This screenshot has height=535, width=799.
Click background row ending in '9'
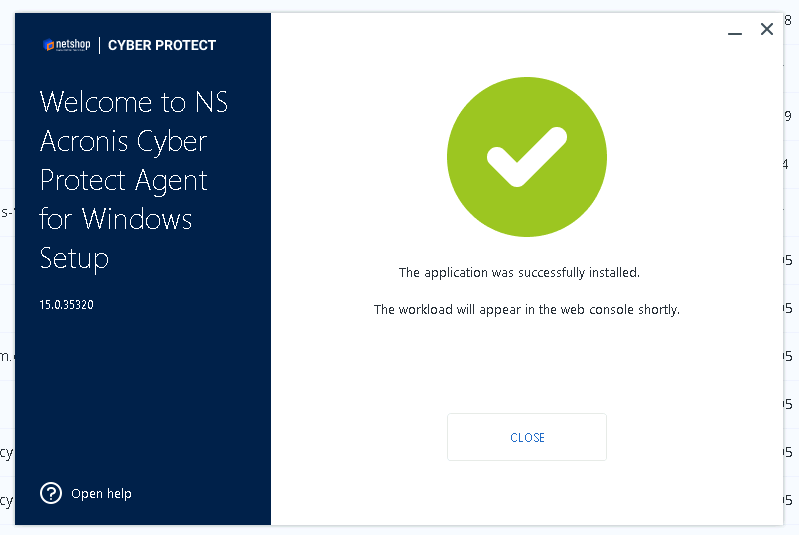pos(788,116)
